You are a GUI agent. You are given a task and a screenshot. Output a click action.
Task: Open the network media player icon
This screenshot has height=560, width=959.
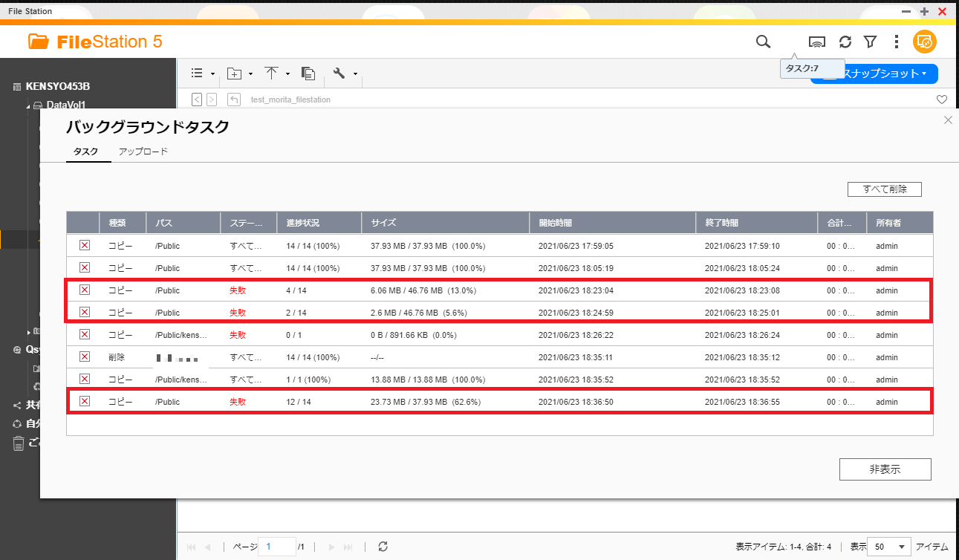(x=817, y=42)
